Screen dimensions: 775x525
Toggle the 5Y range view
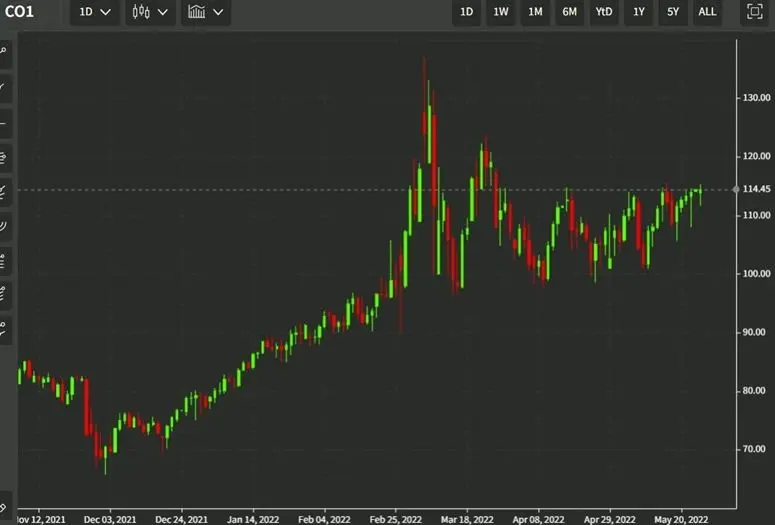(x=672, y=13)
